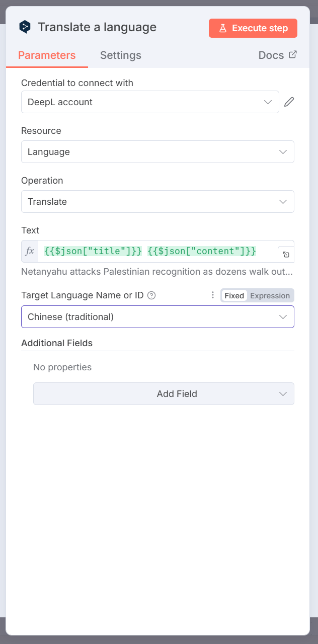This screenshot has width=318, height=644.
Task: Expand the Resource Language dropdown
Action: click(157, 152)
